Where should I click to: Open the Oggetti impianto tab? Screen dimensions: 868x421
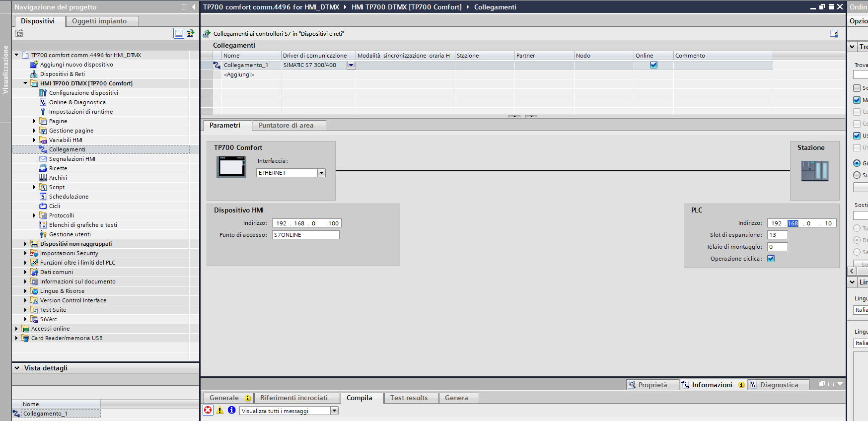click(x=99, y=21)
